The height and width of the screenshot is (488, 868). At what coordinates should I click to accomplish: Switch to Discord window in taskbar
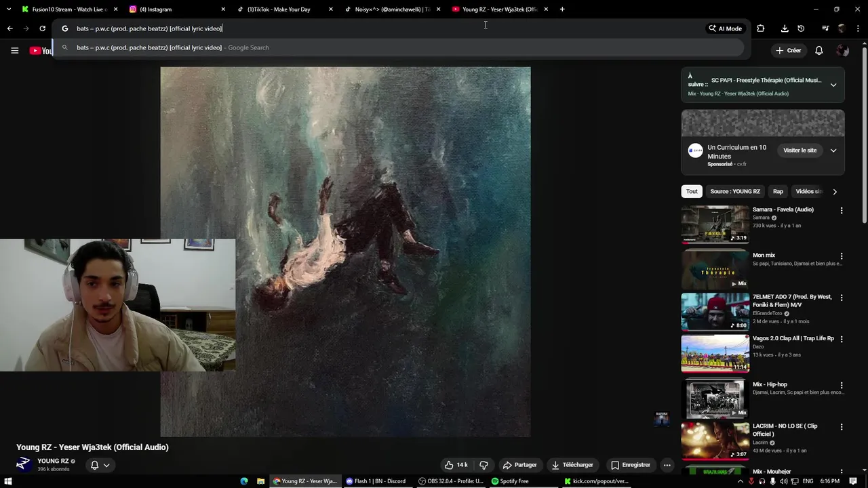click(376, 481)
